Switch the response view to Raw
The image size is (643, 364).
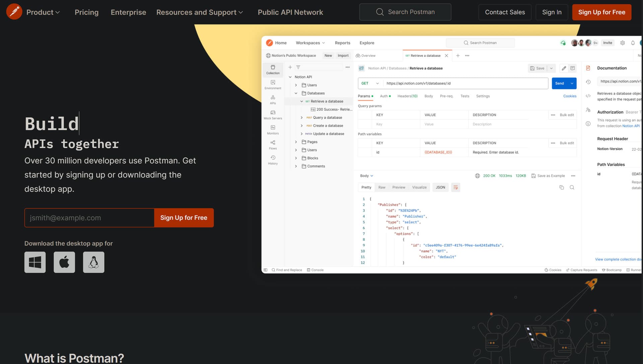382,187
